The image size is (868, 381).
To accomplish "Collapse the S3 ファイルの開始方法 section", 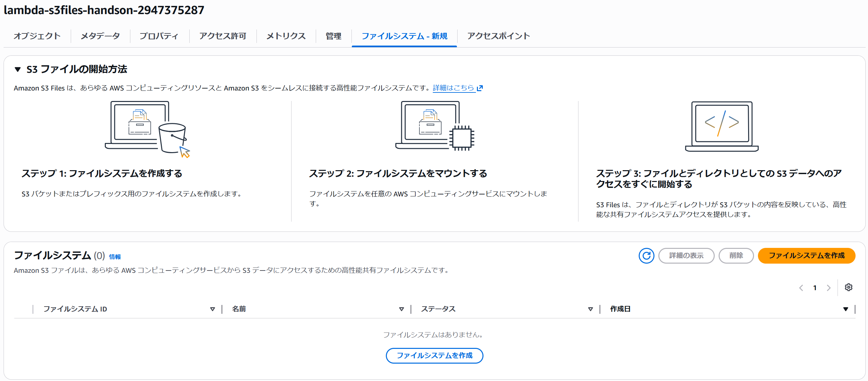I will coord(17,70).
